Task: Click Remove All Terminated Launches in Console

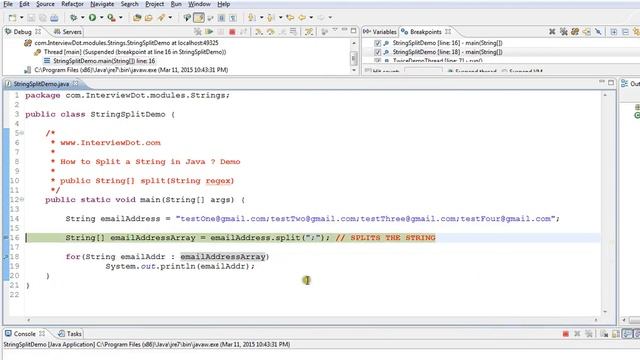Action: click(589, 334)
